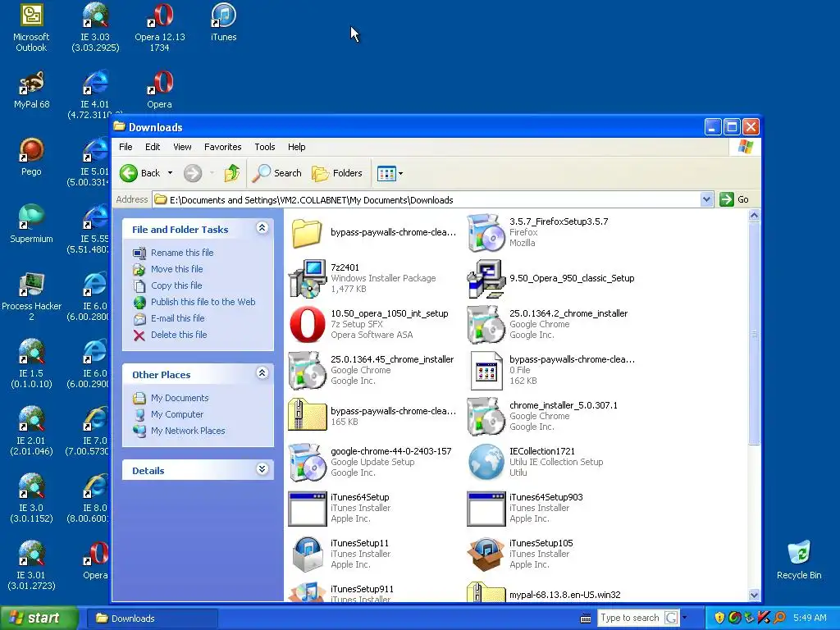Select the bypass-paywalls-chrome-clean folder icon
Viewport: 840px width, 630px height.
point(307,232)
